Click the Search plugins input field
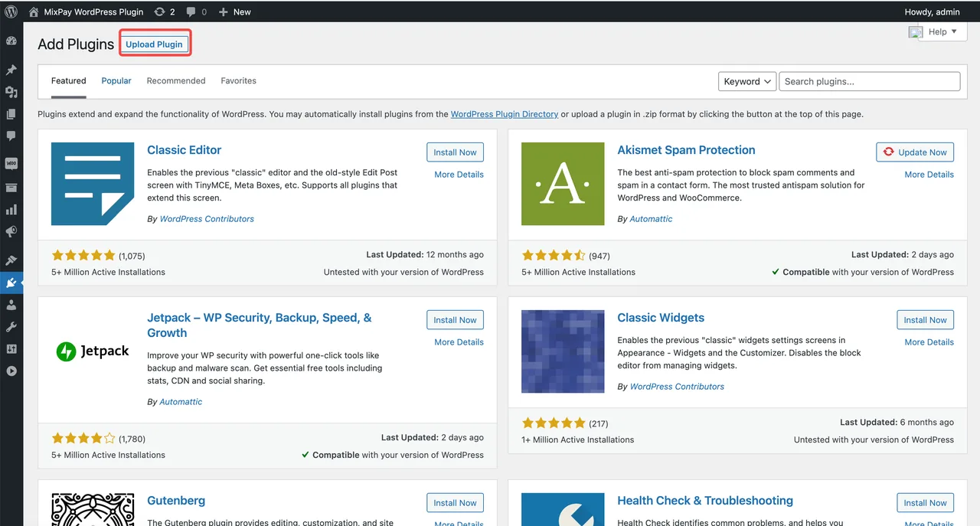The width and height of the screenshot is (980, 526). click(870, 81)
